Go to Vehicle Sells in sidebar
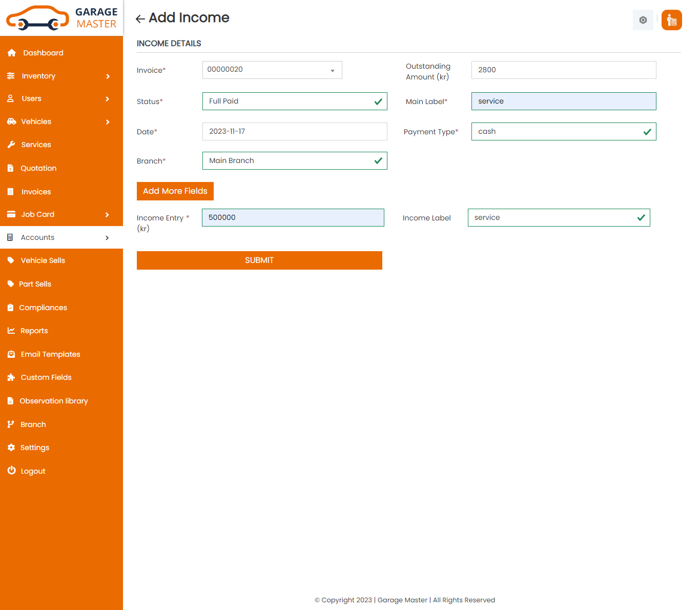This screenshot has height=610, width=700. click(x=43, y=260)
